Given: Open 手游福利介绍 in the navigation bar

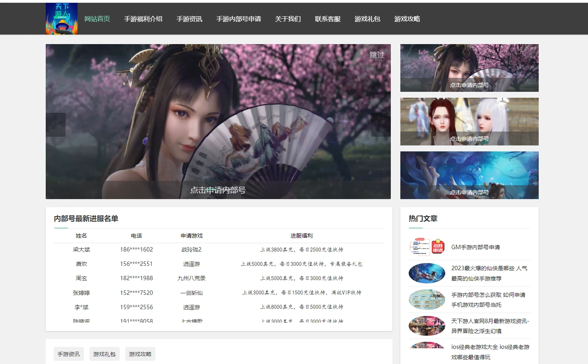Looking at the screenshot, I should click(x=143, y=19).
